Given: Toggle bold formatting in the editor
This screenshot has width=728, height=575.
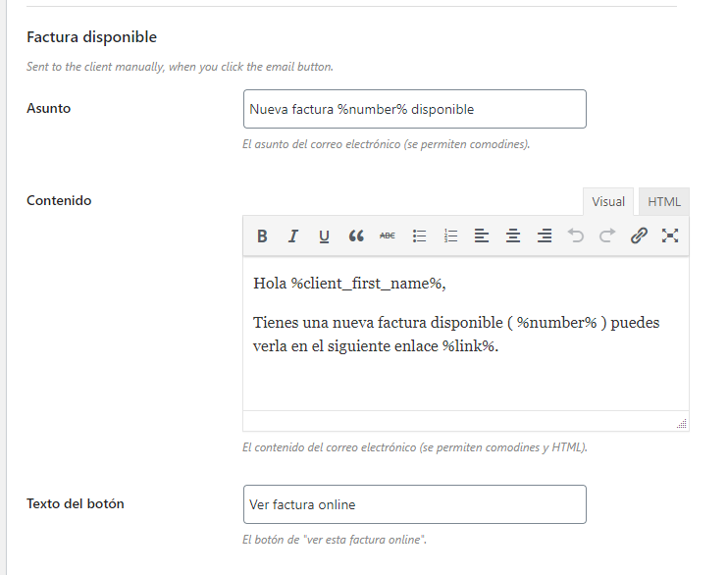Looking at the screenshot, I should (262, 235).
